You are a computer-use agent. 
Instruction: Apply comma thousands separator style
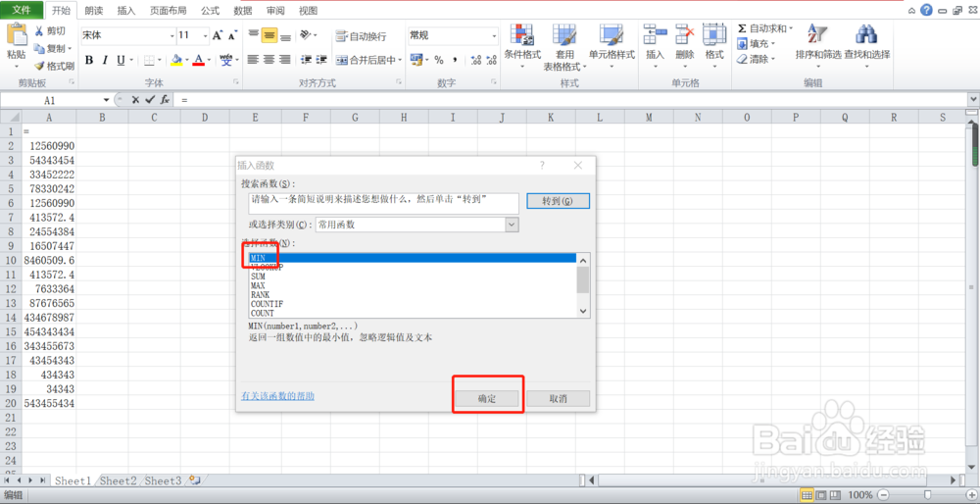[x=455, y=60]
